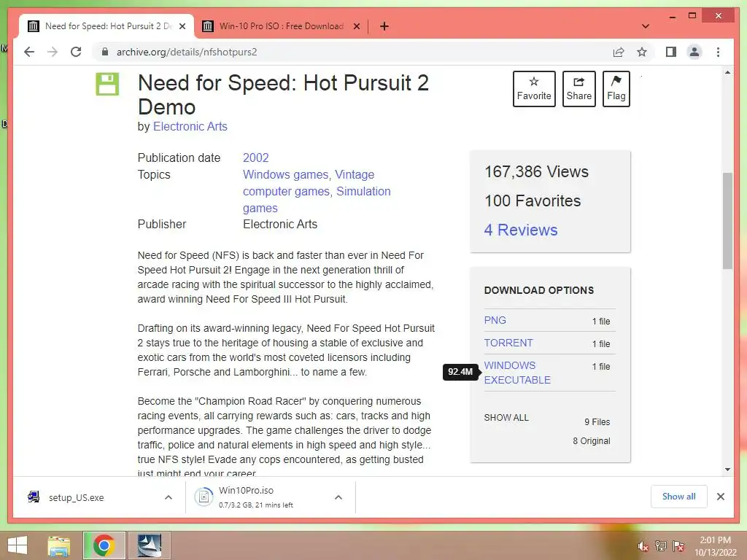Screen dimensions: 747x560
Task: Download the TORRENT file
Action: click(x=508, y=343)
